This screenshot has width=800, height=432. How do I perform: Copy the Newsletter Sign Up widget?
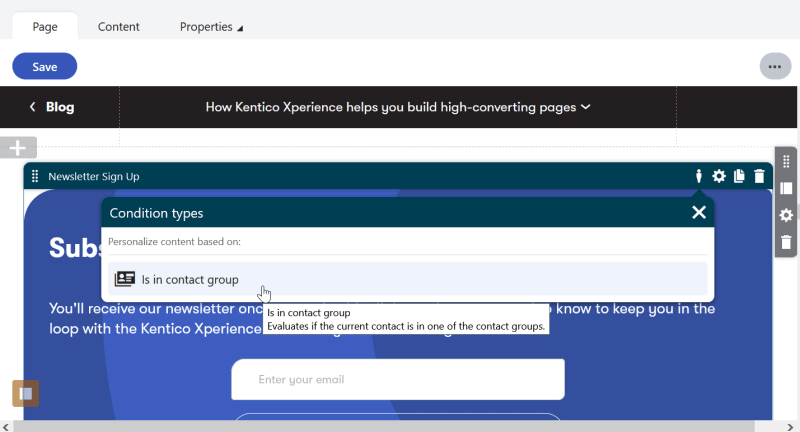(739, 176)
